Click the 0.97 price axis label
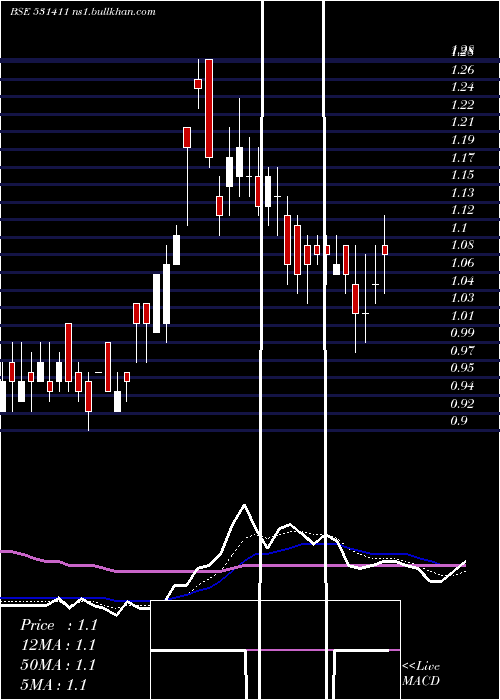 pos(462,351)
